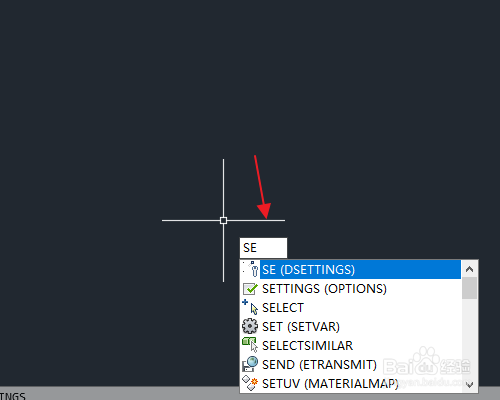The image size is (500, 400).
Task: Pick SET (SETVAR) from the autocomplete list
Action: coord(351,326)
